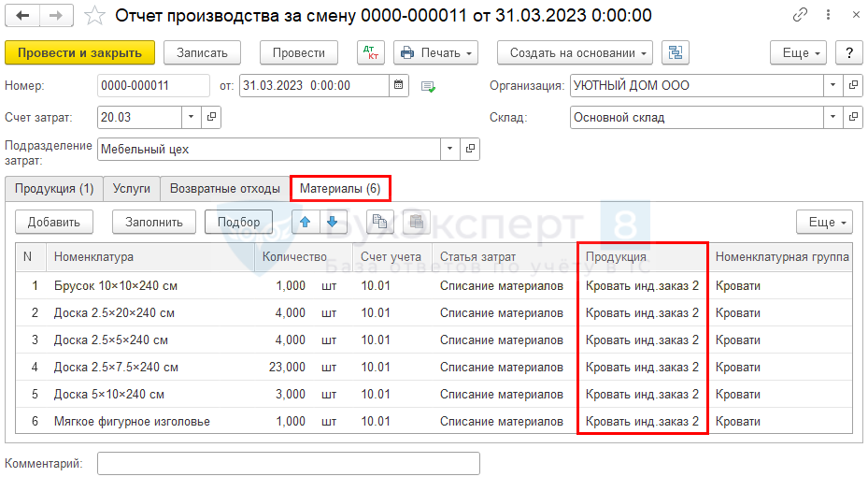Expand Организация dropdown list

coord(832,85)
